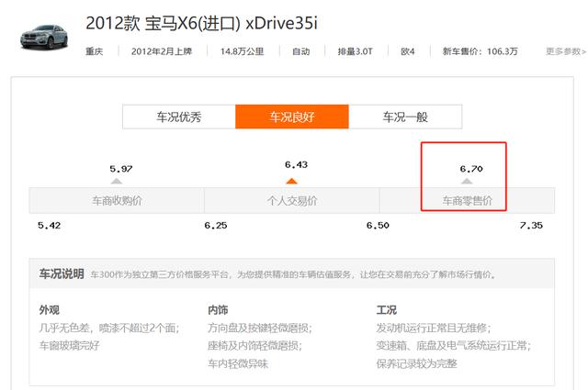Image resolution: width=588 pixels, height=390 pixels.
Task: Click the gray marker under 6.70
Action: (x=467, y=181)
